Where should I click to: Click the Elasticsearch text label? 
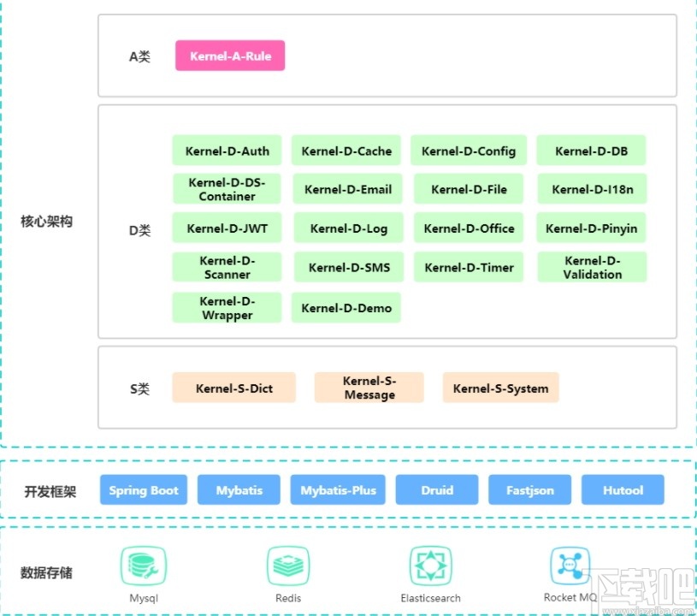click(430, 598)
